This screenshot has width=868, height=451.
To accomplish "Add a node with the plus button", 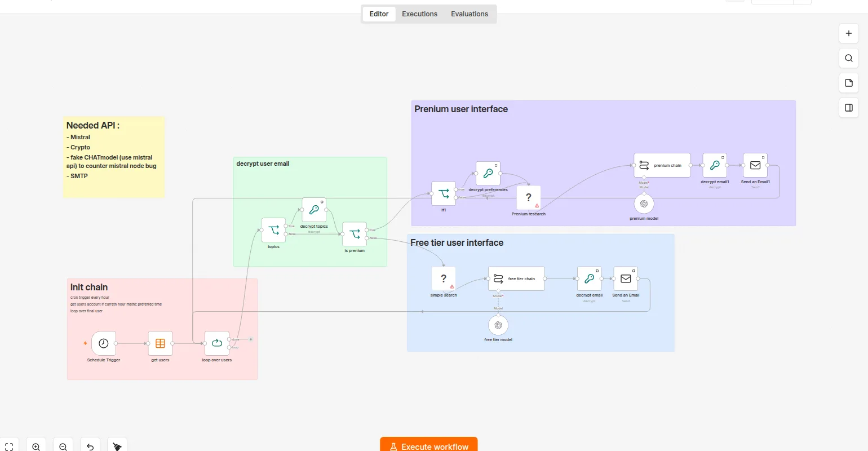I will point(849,33).
